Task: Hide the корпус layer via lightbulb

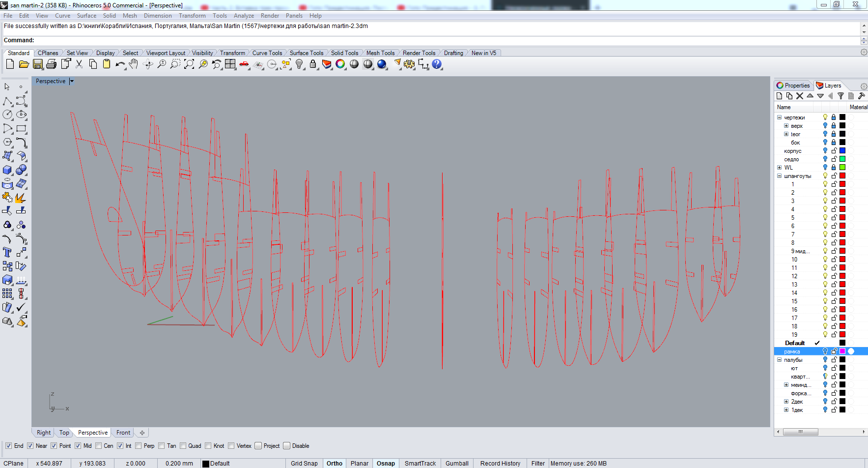Action: pyautogui.click(x=825, y=151)
